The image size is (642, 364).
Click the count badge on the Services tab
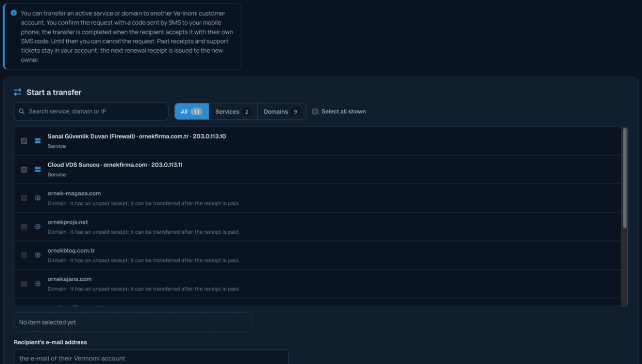click(246, 112)
